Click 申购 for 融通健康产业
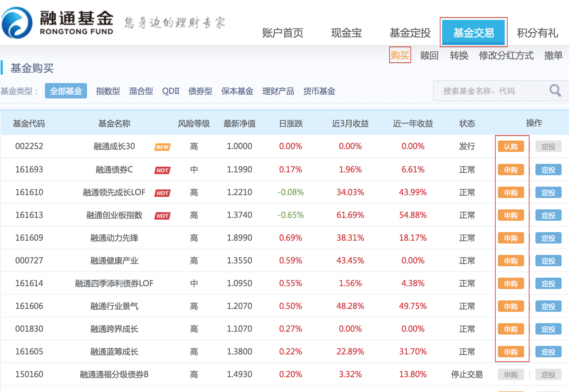This screenshot has width=569, height=392. coord(511,261)
